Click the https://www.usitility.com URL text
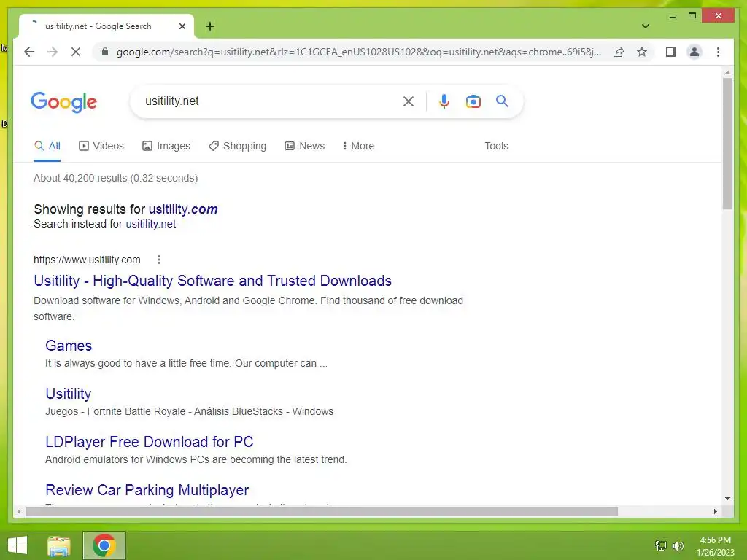 tap(88, 260)
